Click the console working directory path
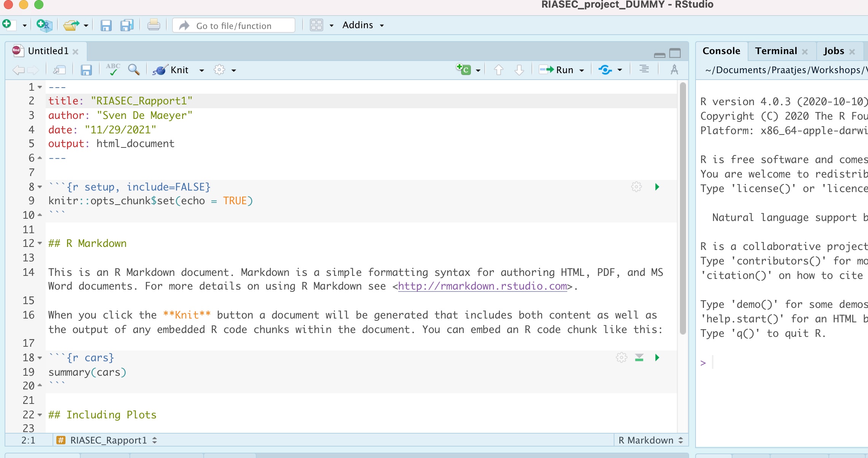The height and width of the screenshot is (458, 868). click(x=785, y=70)
